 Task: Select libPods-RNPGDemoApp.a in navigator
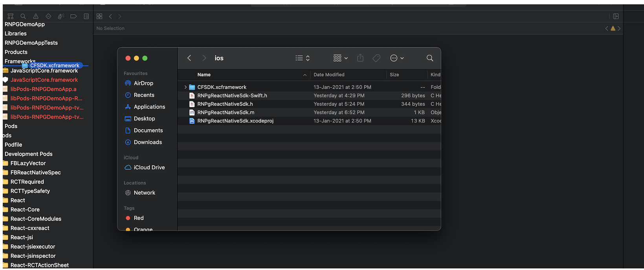coord(43,89)
